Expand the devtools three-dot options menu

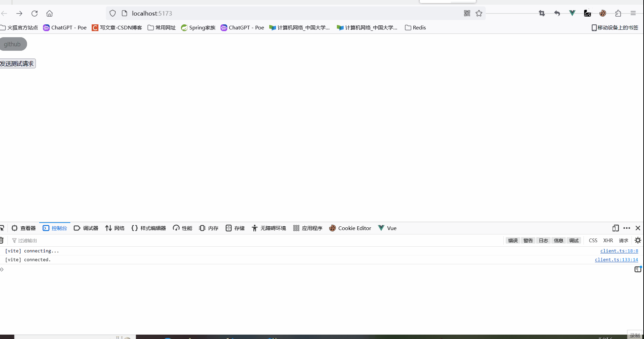point(627,228)
